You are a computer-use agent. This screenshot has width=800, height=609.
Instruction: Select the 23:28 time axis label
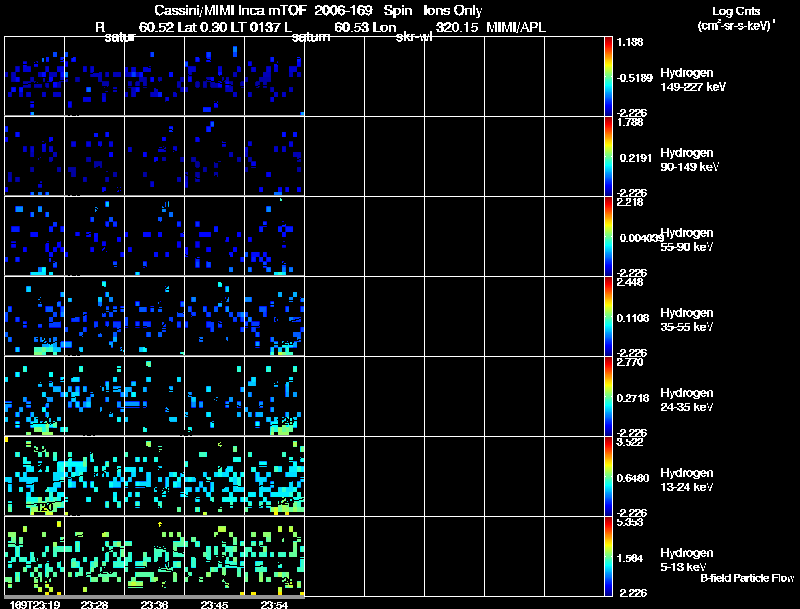pyautogui.click(x=95, y=604)
